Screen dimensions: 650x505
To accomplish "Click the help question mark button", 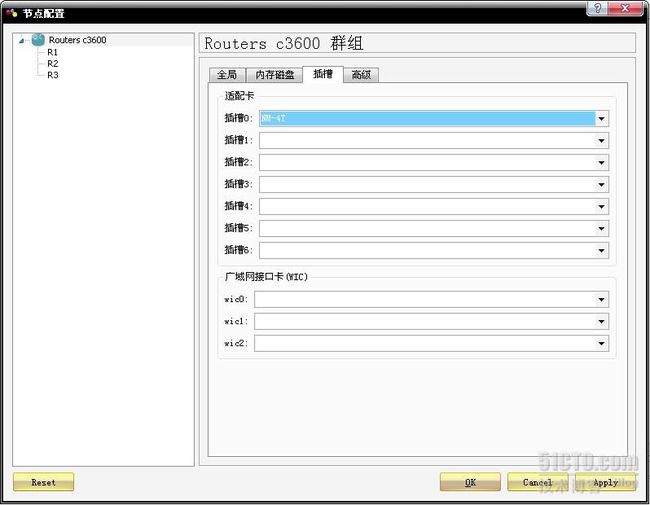I will coord(598,8).
